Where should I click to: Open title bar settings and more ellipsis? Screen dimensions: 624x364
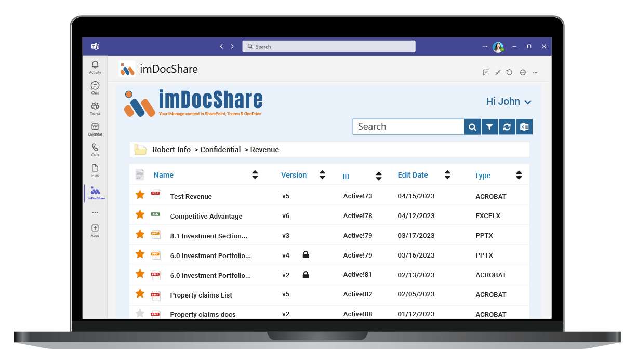[x=485, y=46]
